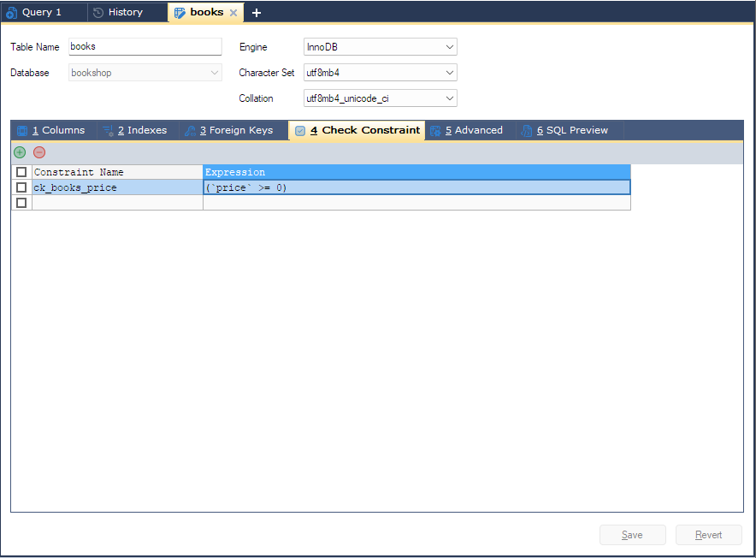
Task: Click the SQL Preview tab icon
Action: pyautogui.click(x=527, y=131)
